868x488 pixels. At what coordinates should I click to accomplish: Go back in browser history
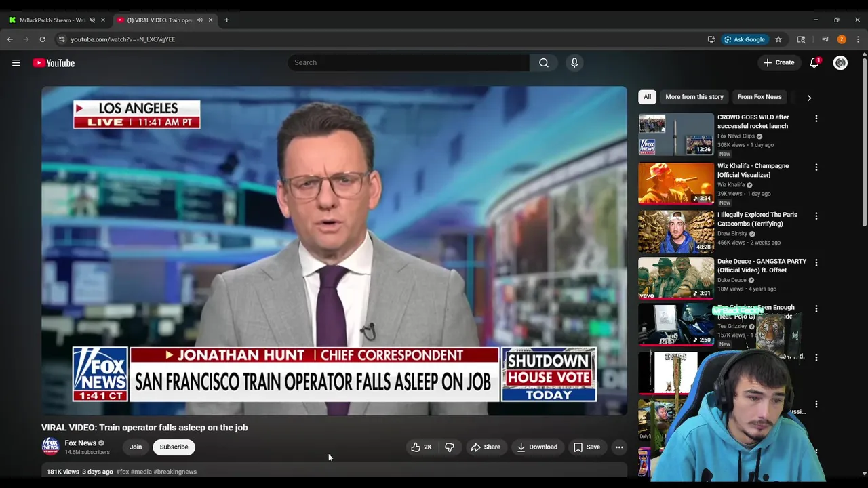(10, 39)
